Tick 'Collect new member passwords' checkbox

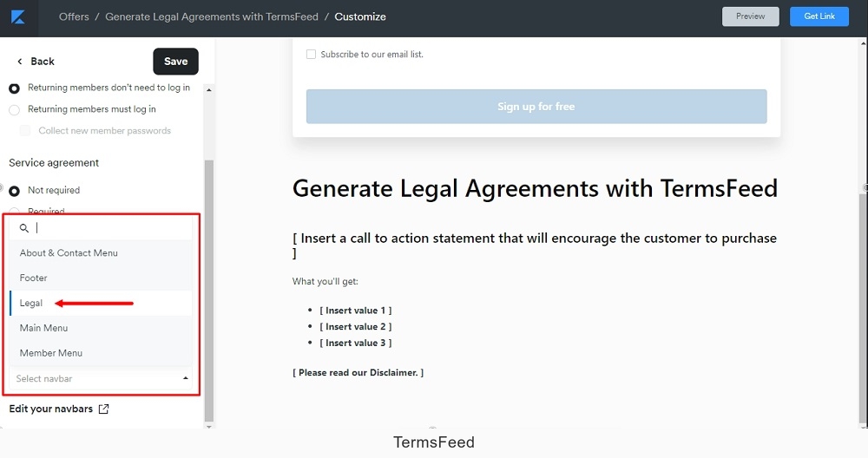[25, 130]
